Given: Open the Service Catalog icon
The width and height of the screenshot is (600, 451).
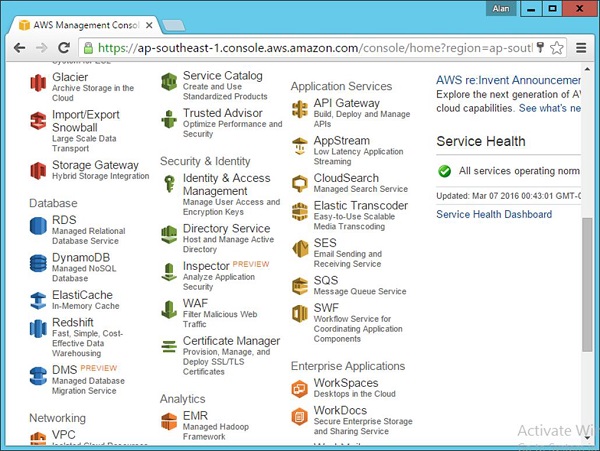Looking at the screenshot, I should pyautogui.click(x=169, y=81).
